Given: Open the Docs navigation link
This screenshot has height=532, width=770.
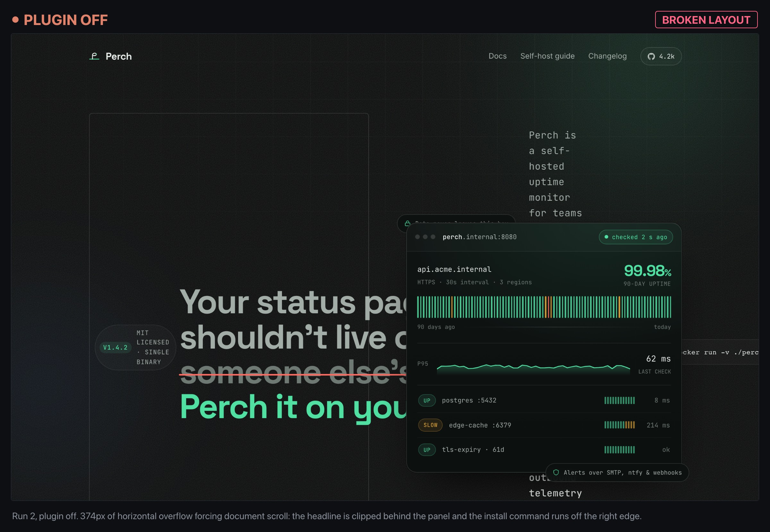Looking at the screenshot, I should tap(498, 56).
